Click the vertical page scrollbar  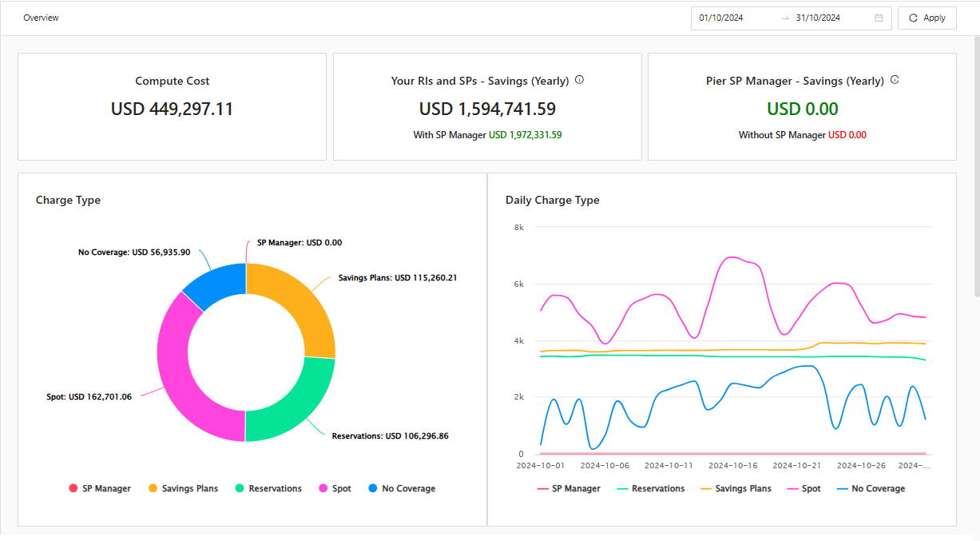[976, 160]
